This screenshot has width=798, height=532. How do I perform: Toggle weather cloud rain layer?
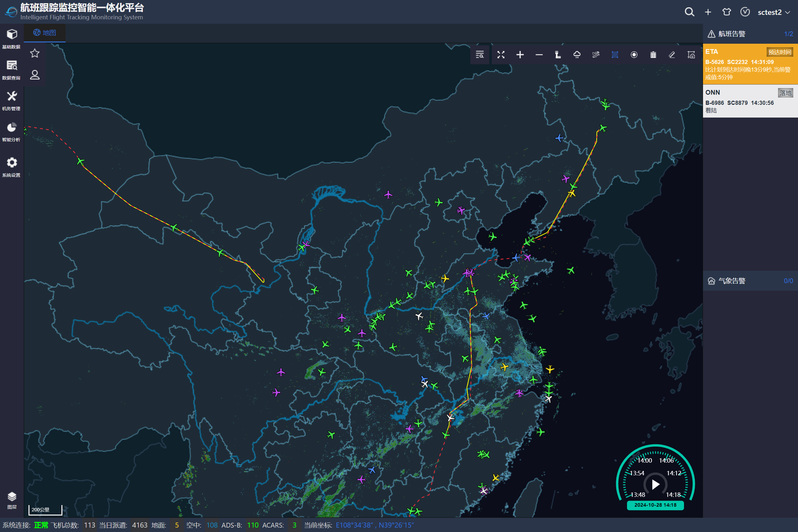[577, 54]
